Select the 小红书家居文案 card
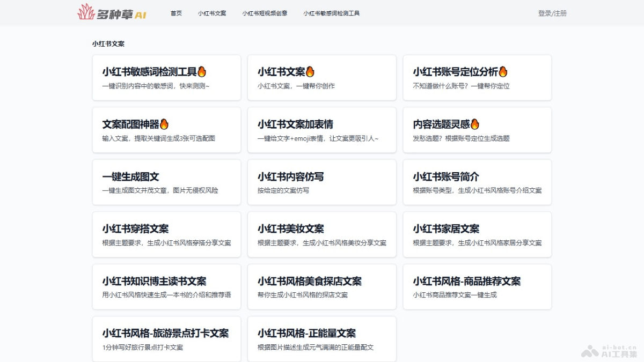Screen dimensions: 644x362 (478, 234)
